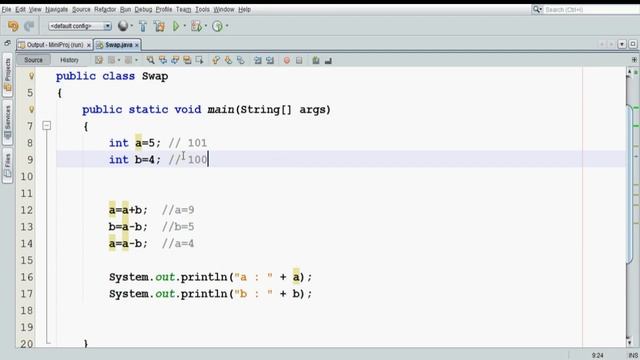Click the Next Bookmark icon
Viewport: 640px width, 360px height.
[x=228, y=60]
